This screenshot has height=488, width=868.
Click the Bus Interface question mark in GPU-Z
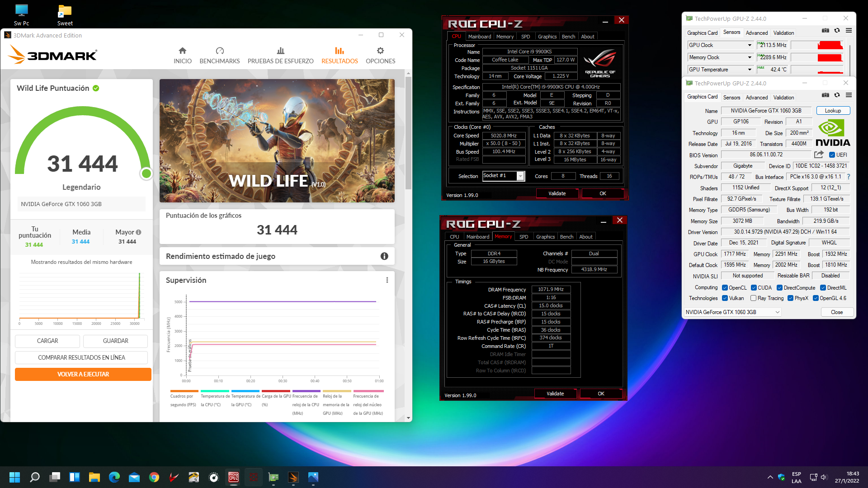point(849,177)
